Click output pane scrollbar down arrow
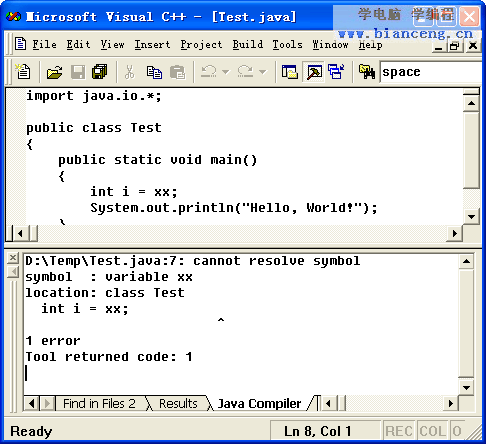Screen dimensions: 486x444 (x=466, y=388)
